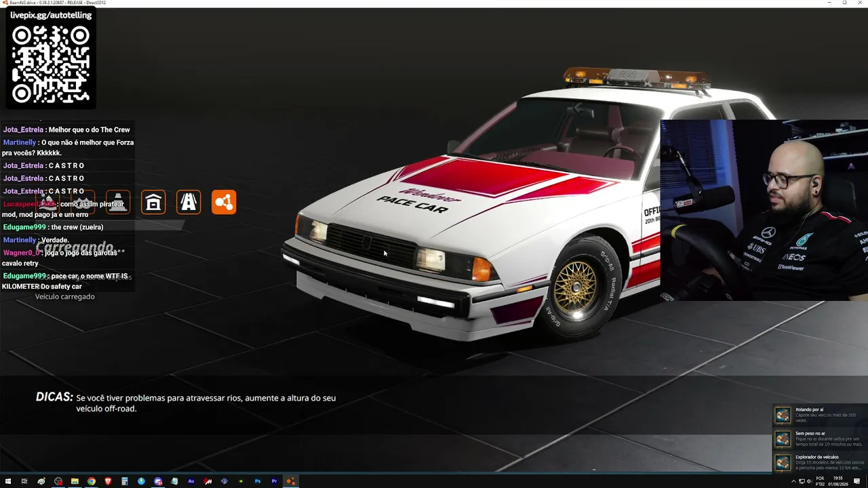Click the "Explorador de veículos" achievement title

click(817, 457)
